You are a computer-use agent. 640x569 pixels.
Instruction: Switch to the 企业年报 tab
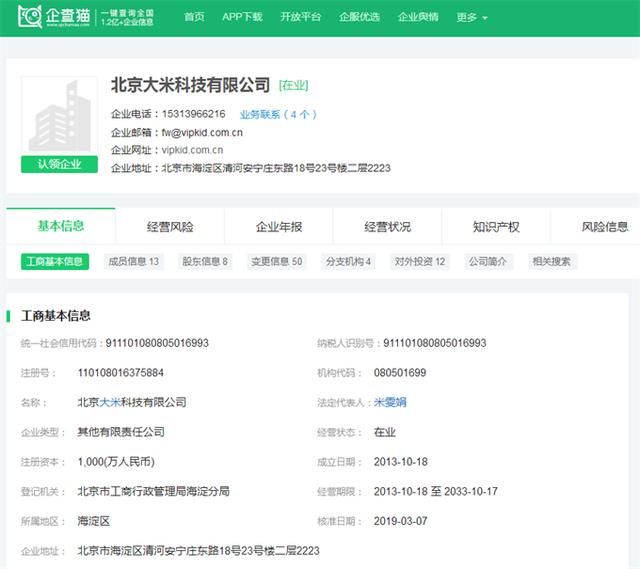click(279, 227)
